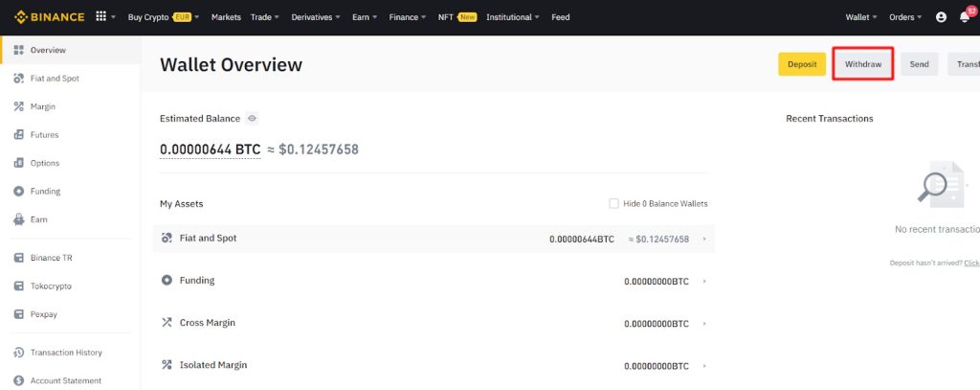Expand Isolated Margin row chevron
The width and height of the screenshot is (980, 390).
[x=704, y=366]
